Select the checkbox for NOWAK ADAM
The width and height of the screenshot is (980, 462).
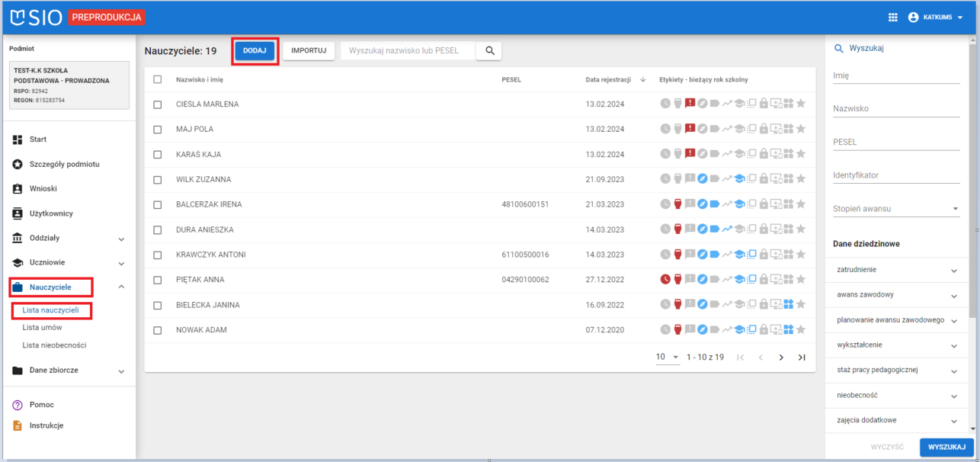pos(158,330)
